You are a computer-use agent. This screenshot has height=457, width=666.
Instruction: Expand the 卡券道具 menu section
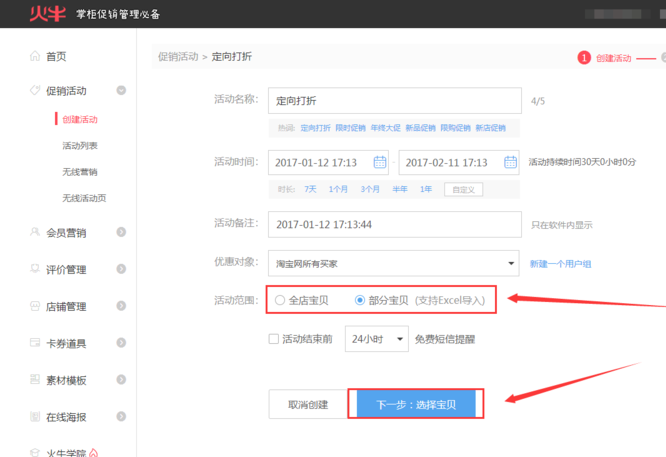click(121, 342)
